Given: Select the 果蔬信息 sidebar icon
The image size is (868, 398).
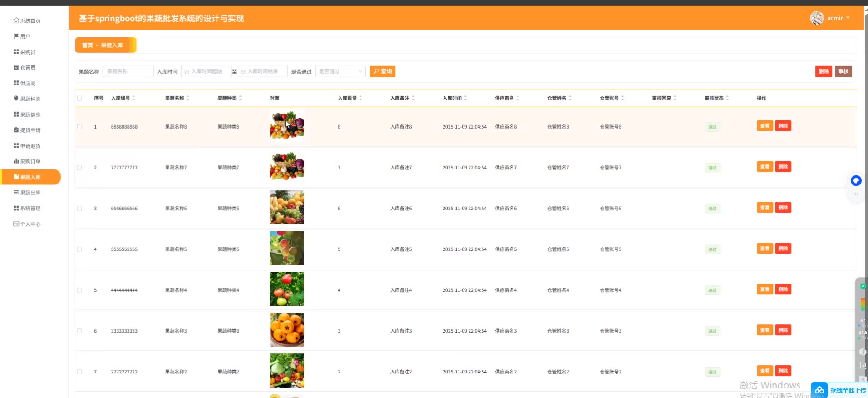Looking at the screenshot, I should click(16, 114).
